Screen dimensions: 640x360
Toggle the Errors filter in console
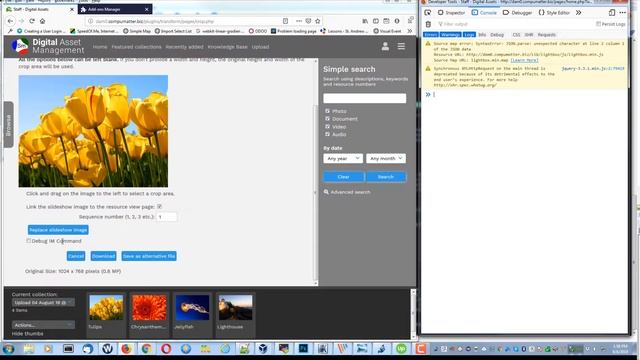pos(431,35)
